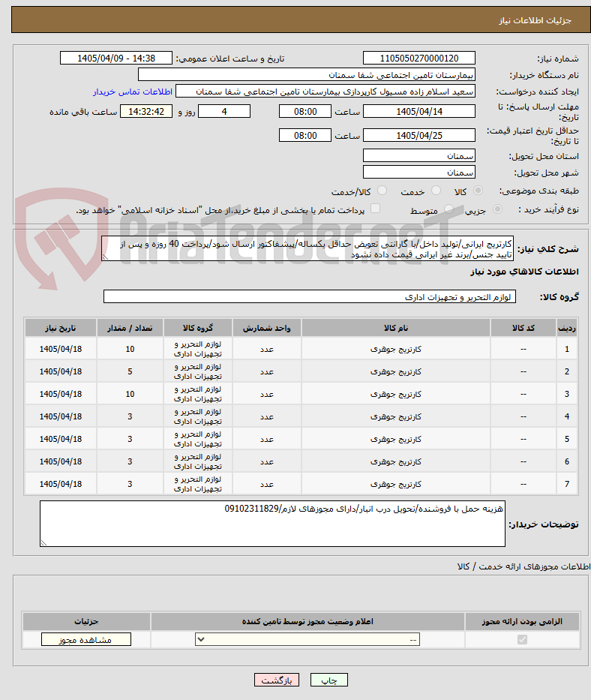The image size is (591, 700).
Task: Click the بازگشت back button
Action: [277, 680]
